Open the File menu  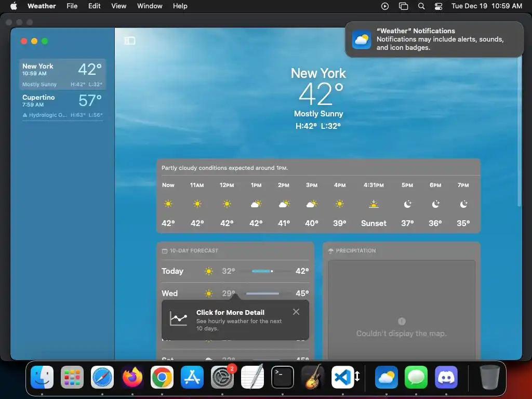72,6
